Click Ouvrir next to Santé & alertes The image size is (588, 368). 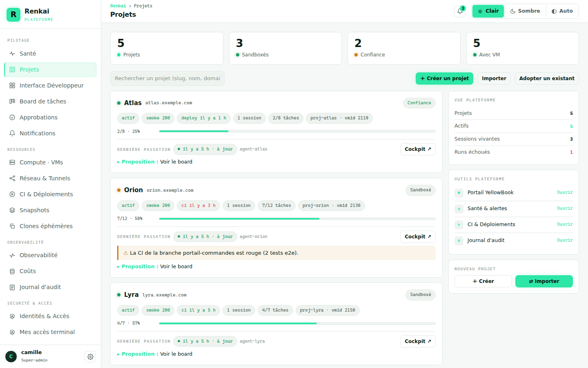click(x=565, y=209)
